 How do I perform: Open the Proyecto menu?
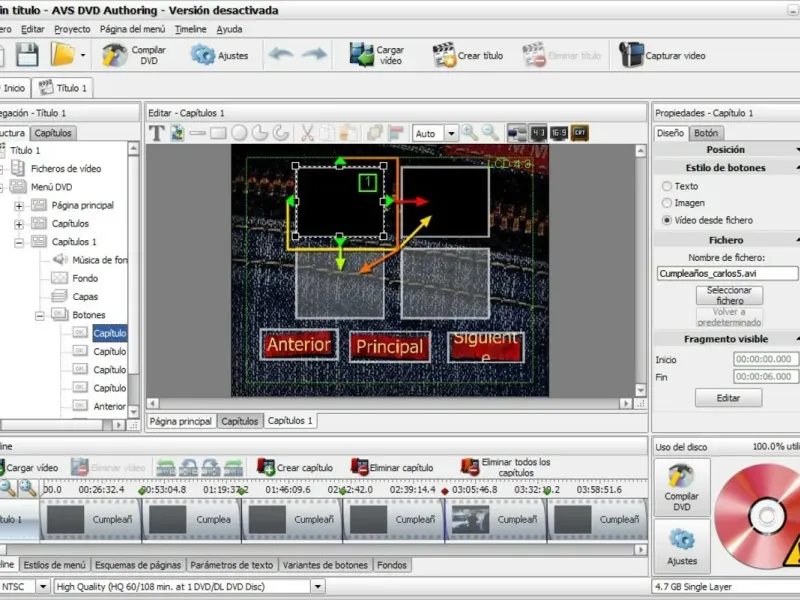(x=72, y=30)
